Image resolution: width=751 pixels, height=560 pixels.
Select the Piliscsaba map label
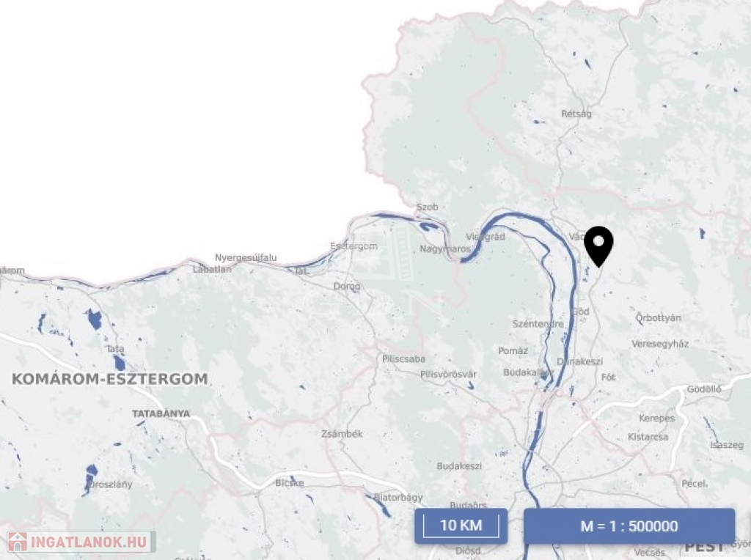404,359
